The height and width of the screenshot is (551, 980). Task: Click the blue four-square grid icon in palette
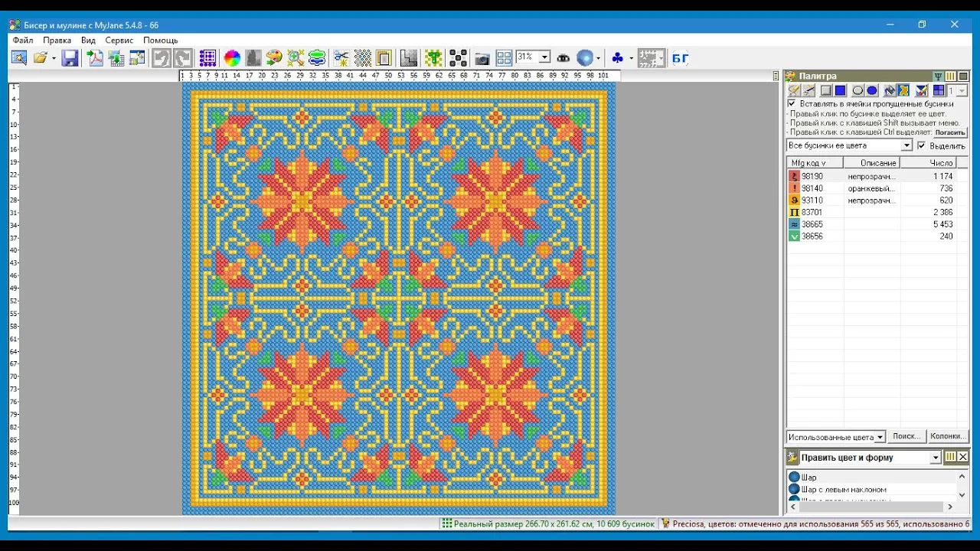[x=938, y=90]
